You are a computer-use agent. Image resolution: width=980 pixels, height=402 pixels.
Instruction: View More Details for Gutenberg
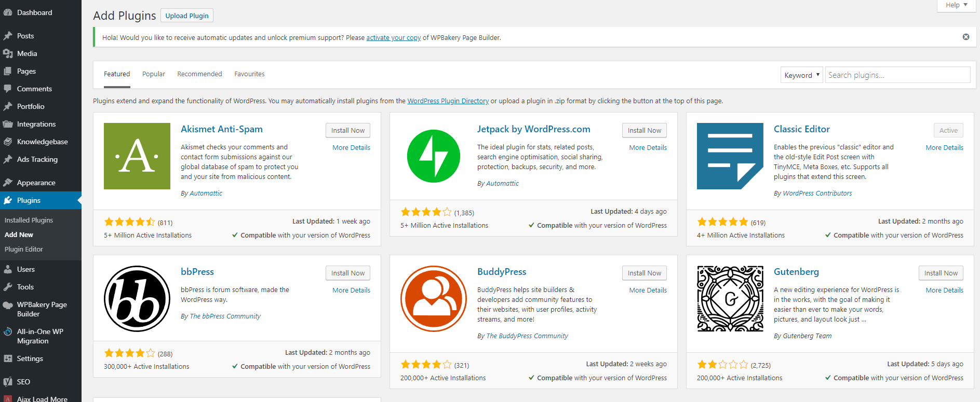pos(945,290)
